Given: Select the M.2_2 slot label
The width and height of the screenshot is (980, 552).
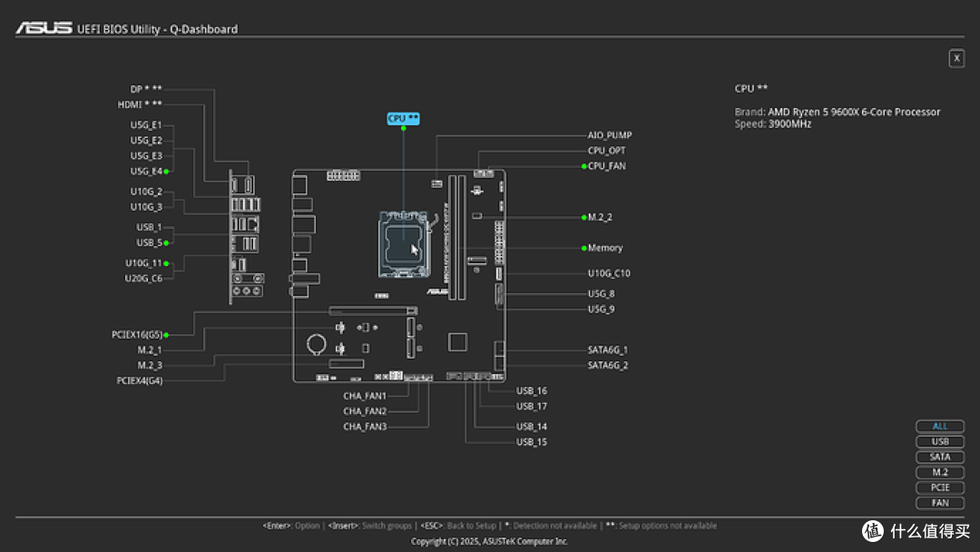Looking at the screenshot, I should pyautogui.click(x=600, y=218).
